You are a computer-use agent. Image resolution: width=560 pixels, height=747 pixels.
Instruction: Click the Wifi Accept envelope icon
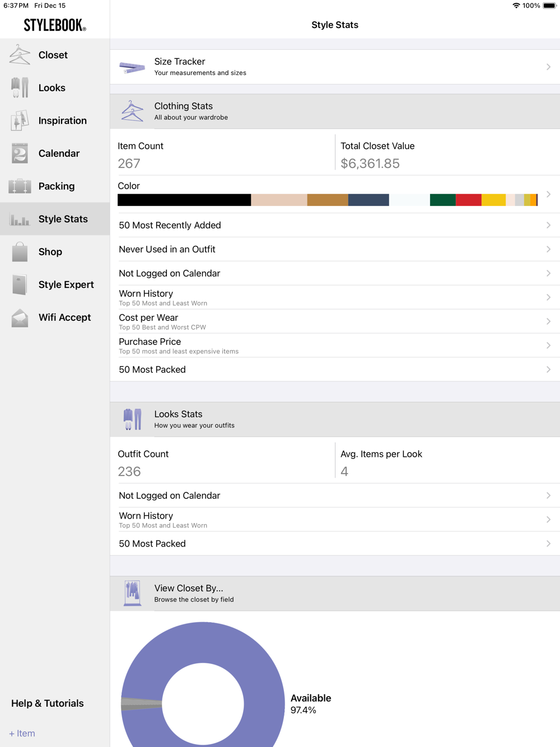[20, 318]
